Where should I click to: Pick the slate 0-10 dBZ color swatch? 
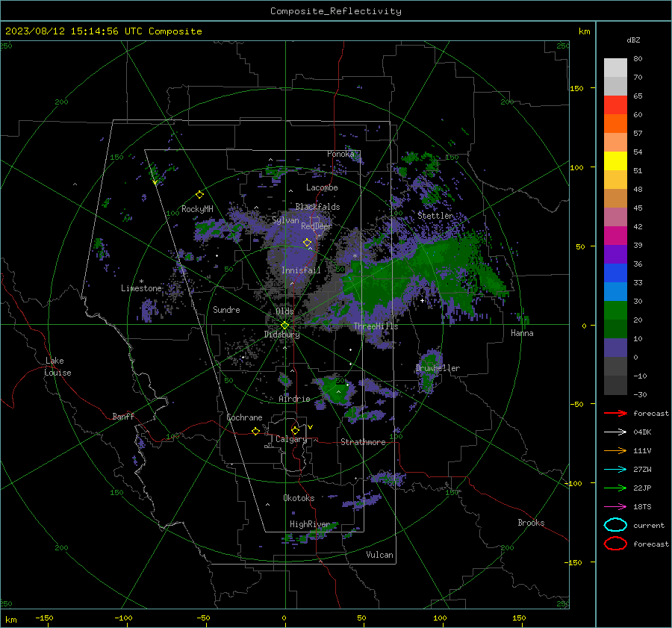coord(615,347)
